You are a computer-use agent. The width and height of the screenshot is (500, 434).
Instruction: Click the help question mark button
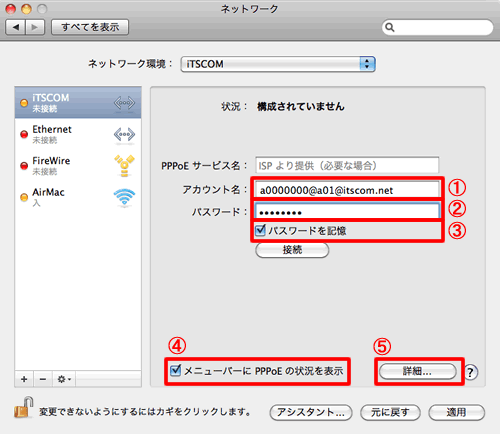tap(471, 372)
